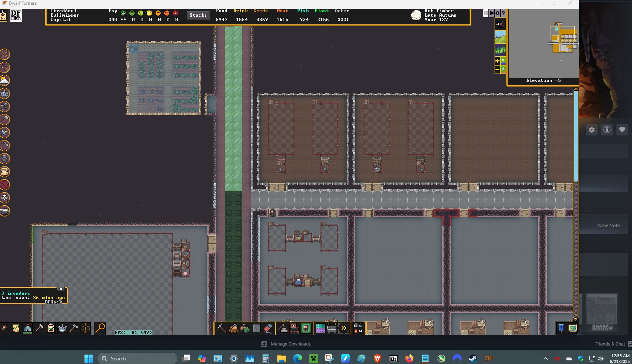Click the goblets alert icon
The height and width of the screenshot is (364, 632).
[x=4, y=106]
